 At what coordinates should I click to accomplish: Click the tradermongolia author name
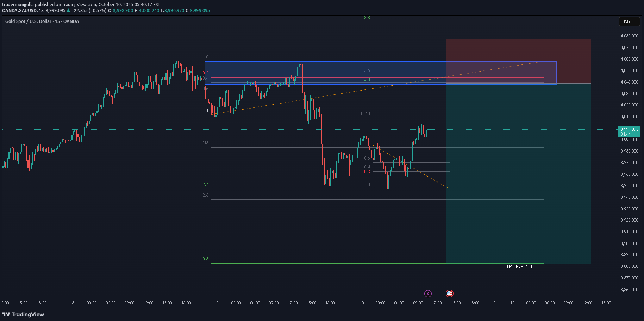point(18,5)
